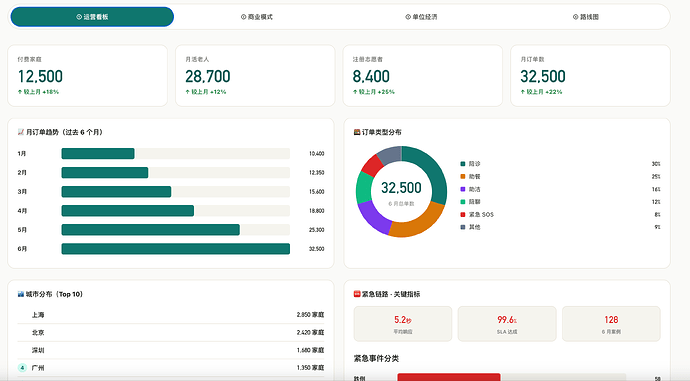This screenshot has width=690, height=381.
Task: Click the red emergency category bar
Action: pyautogui.click(x=449, y=377)
